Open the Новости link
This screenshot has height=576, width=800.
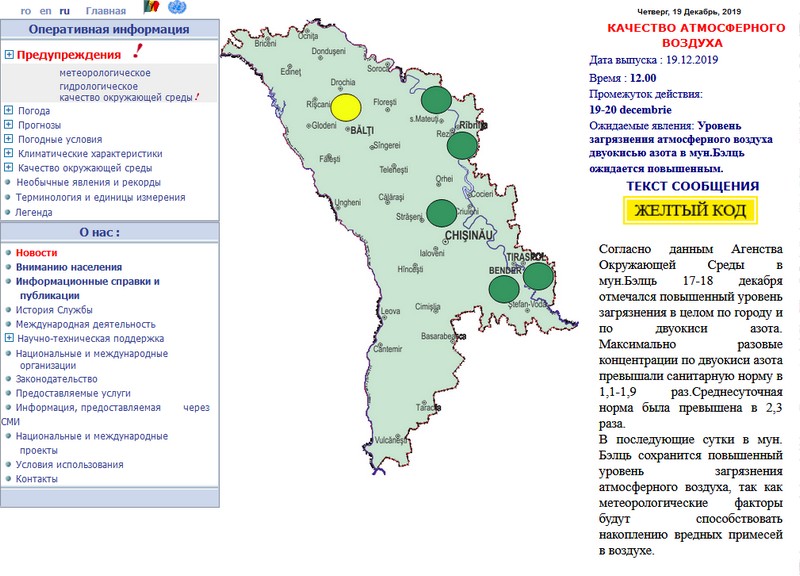(x=36, y=253)
